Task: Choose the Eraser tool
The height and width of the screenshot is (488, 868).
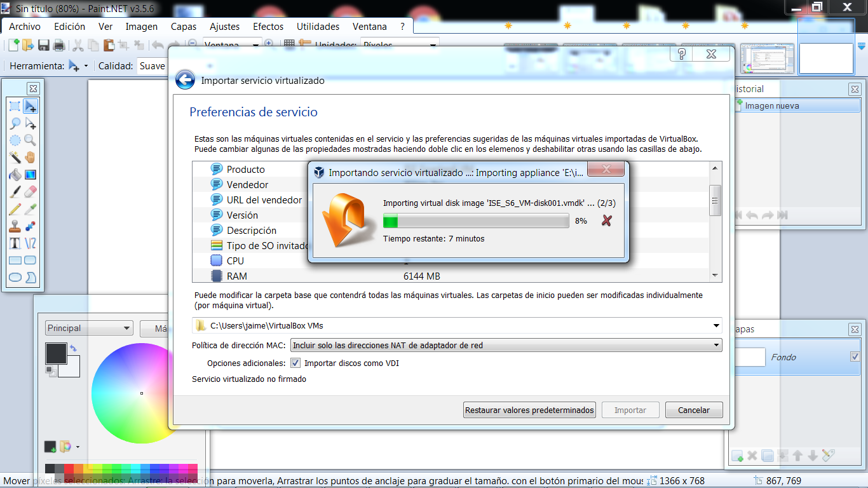Action: click(x=30, y=192)
